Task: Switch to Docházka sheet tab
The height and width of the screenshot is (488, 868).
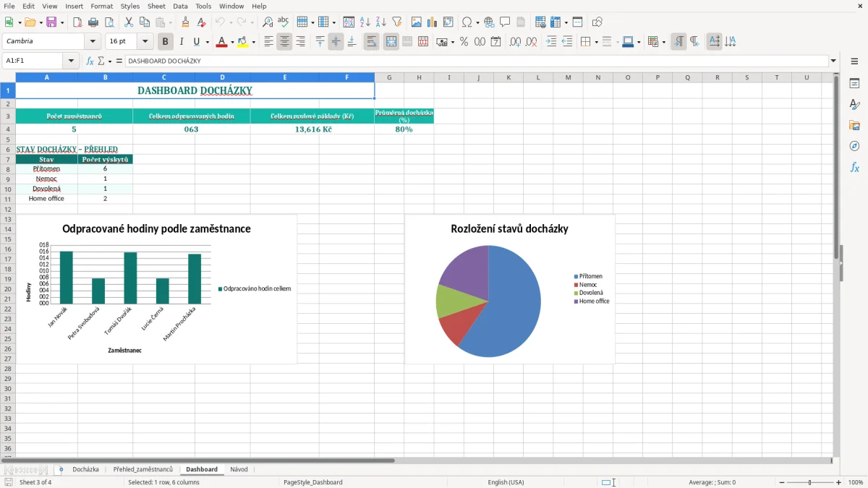Action: pyautogui.click(x=85, y=469)
